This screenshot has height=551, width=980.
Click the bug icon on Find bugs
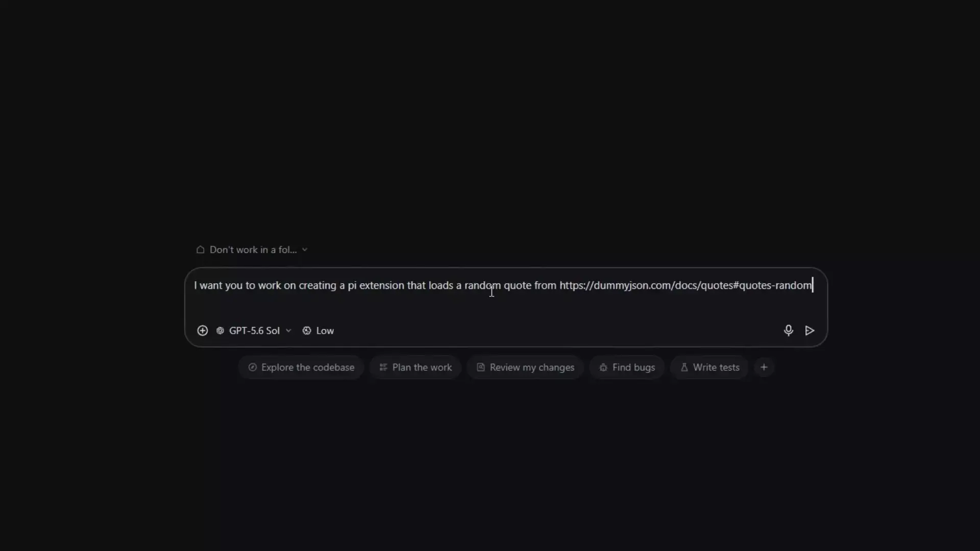pos(603,367)
